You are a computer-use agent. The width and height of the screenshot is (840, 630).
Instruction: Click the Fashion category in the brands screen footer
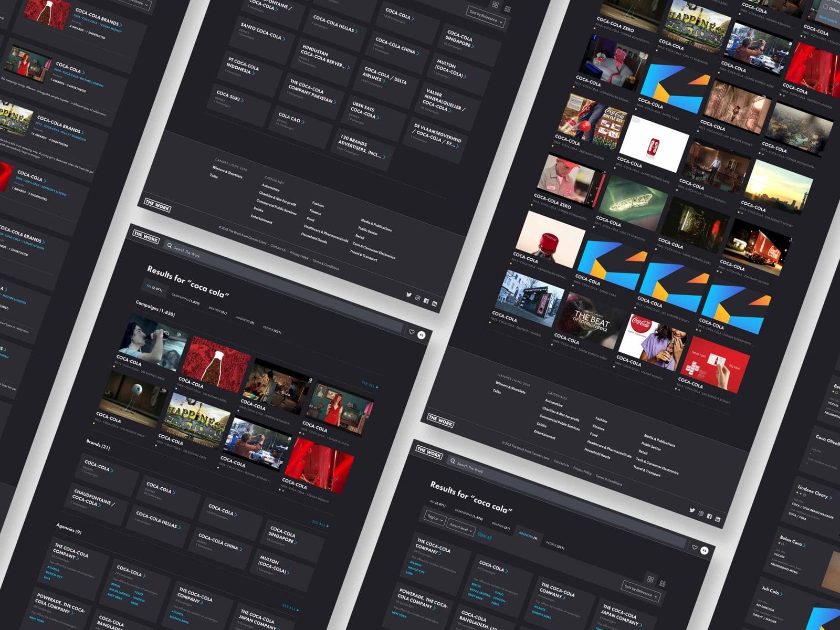(x=318, y=204)
